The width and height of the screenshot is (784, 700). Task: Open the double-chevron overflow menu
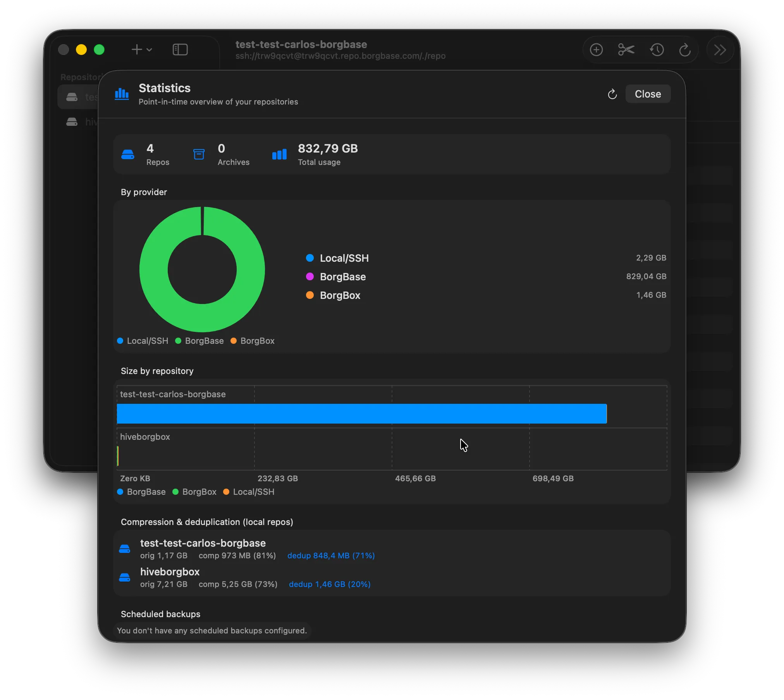coord(720,49)
